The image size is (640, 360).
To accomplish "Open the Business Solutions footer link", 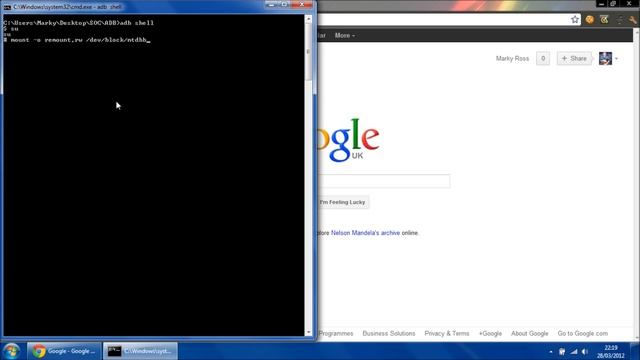I will tap(389, 333).
